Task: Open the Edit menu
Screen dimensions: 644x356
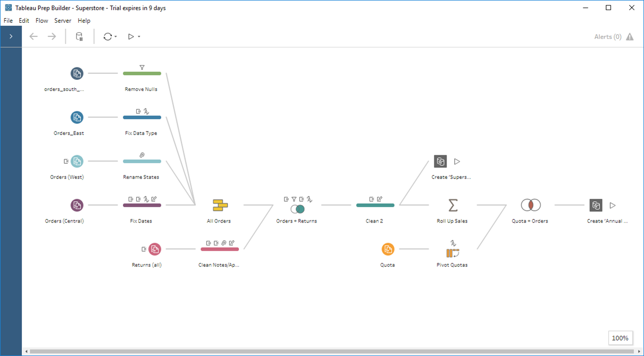Action: tap(24, 21)
